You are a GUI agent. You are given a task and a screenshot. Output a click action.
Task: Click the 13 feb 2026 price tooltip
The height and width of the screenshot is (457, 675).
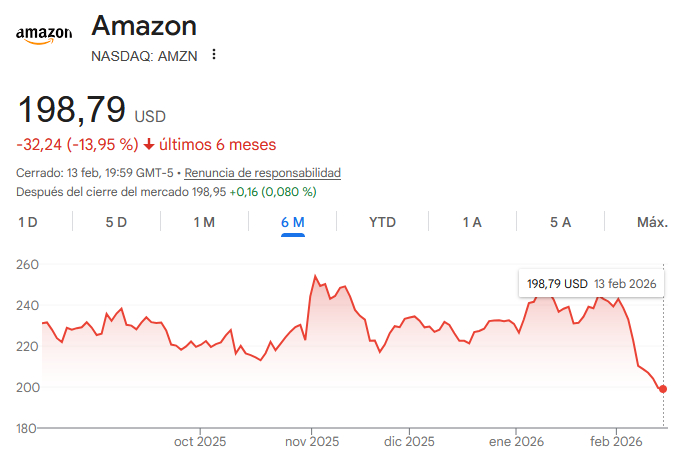coord(591,284)
